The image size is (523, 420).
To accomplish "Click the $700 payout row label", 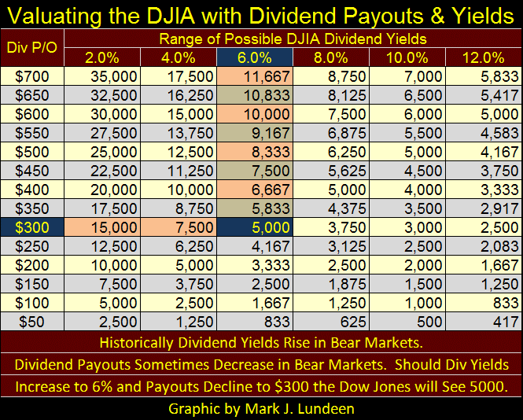I will [32, 76].
